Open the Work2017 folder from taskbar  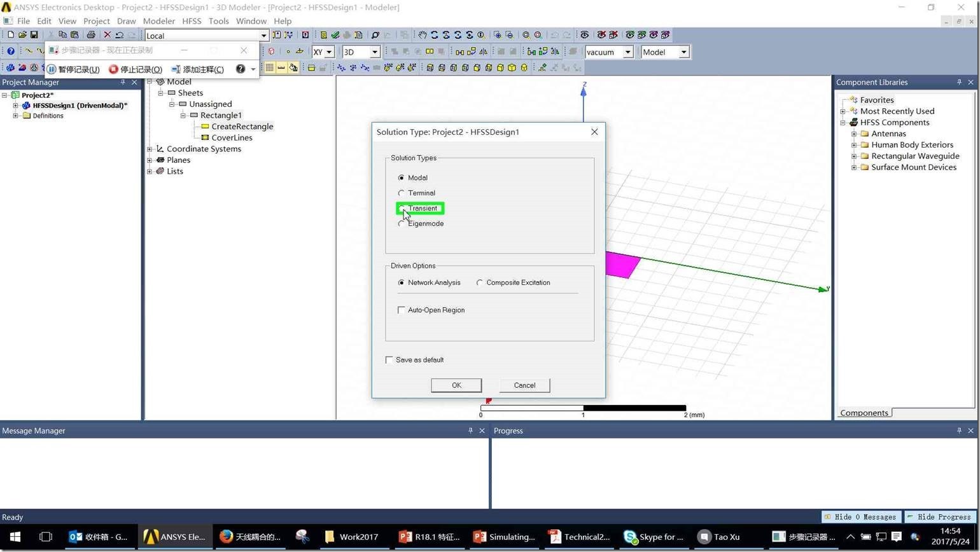coord(351,537)
